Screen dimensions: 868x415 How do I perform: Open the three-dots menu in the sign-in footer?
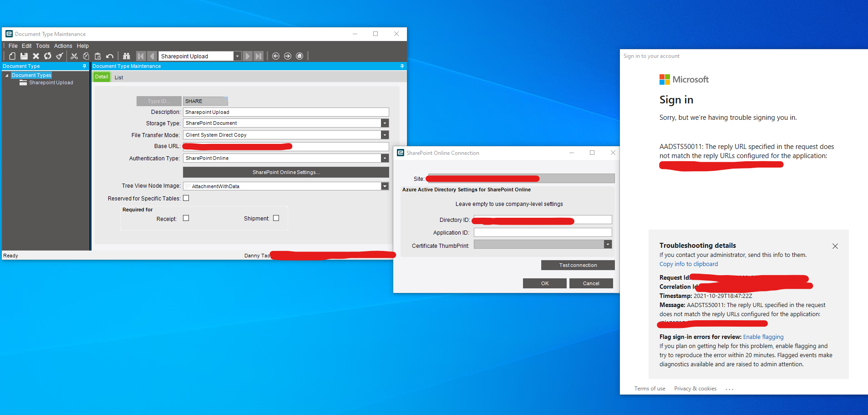click(730, 389)
